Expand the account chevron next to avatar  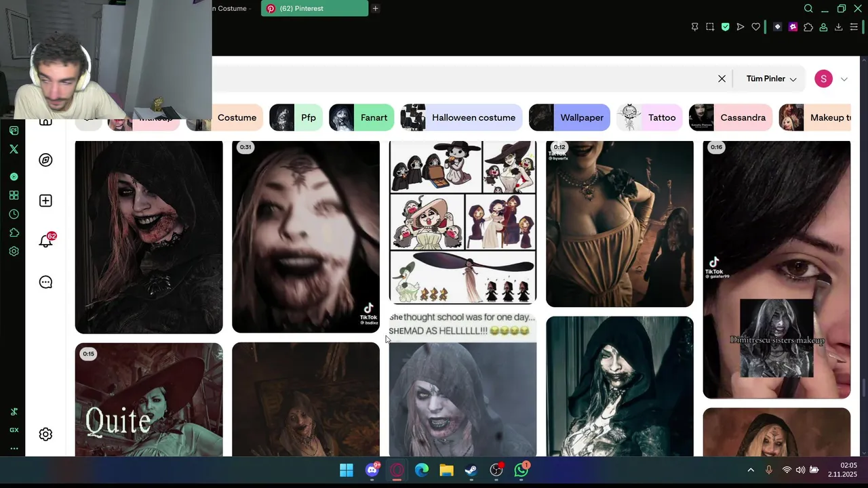pos(844,79)
